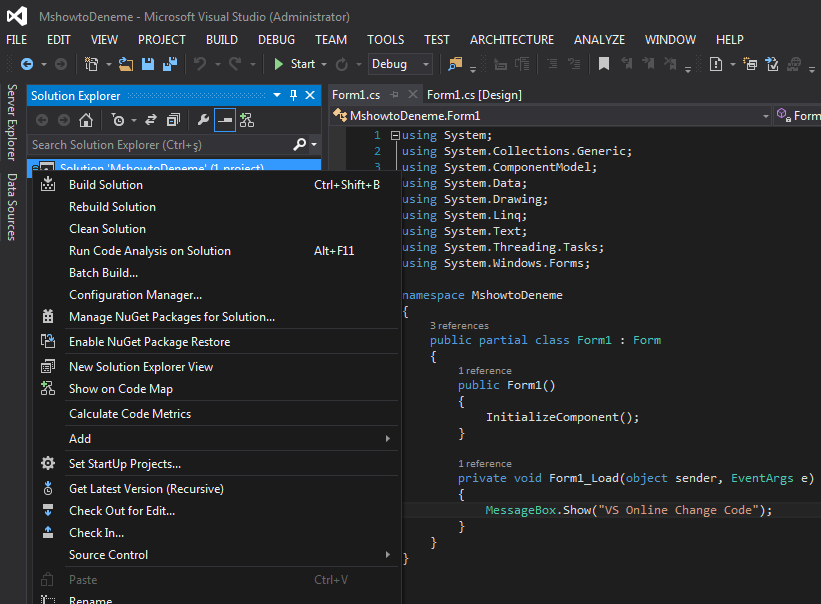Viewport: 821px width, 604px height.
Task: Click the New Project toolbar icon
Action: [x=92, y=64]
